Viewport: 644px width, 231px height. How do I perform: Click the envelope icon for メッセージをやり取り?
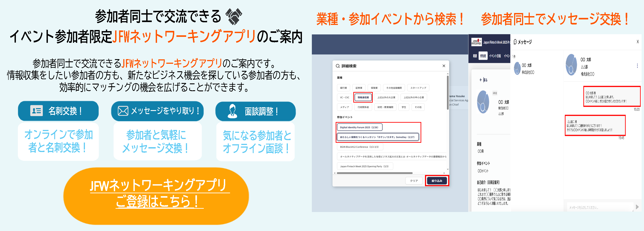point(123,111)
